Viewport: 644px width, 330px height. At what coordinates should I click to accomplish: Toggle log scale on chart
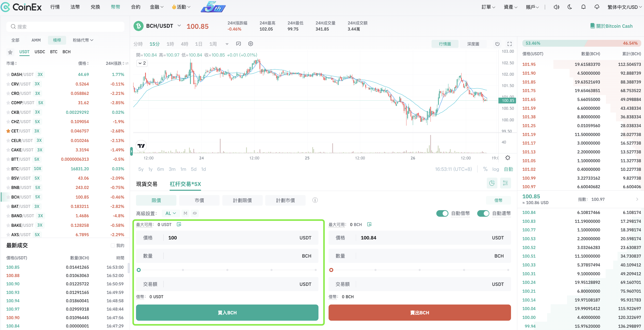pos(496,169)
